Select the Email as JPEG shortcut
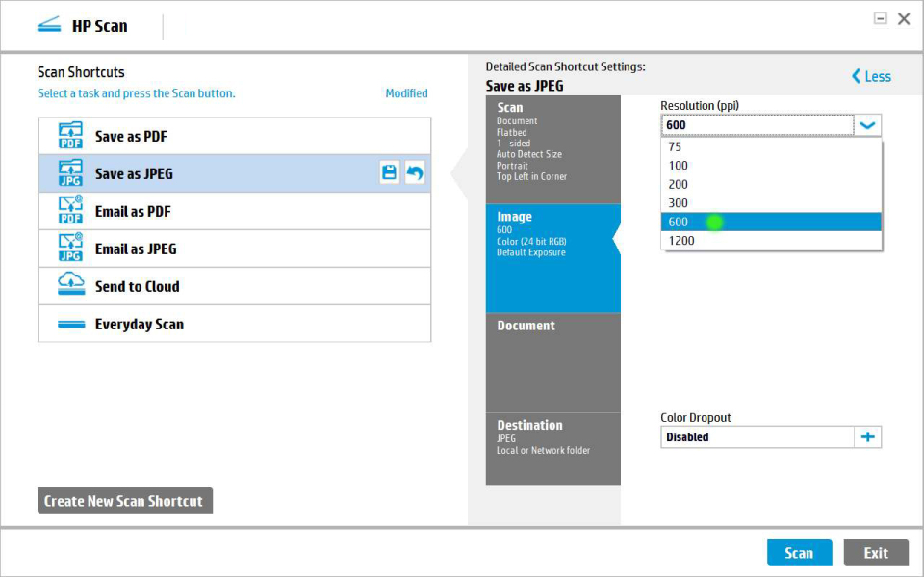 tap(235, 249)
